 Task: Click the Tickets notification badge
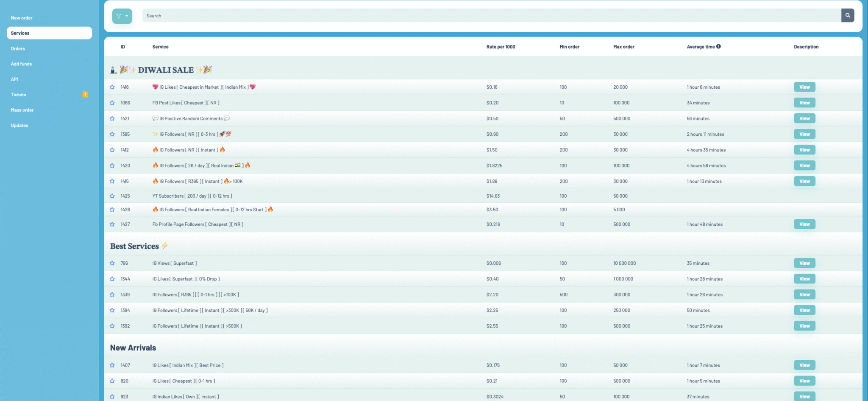tap(85, 95)
